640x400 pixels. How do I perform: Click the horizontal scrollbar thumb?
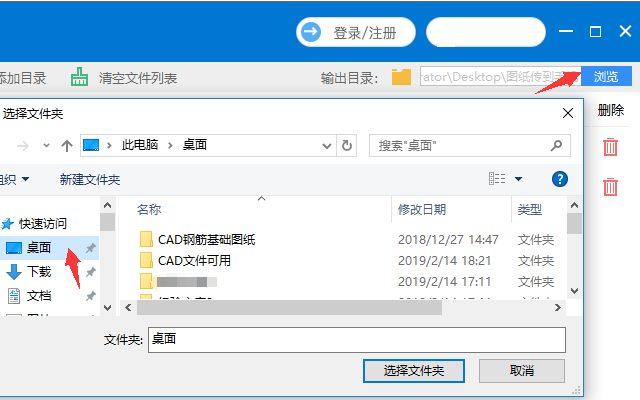point(289,307)
